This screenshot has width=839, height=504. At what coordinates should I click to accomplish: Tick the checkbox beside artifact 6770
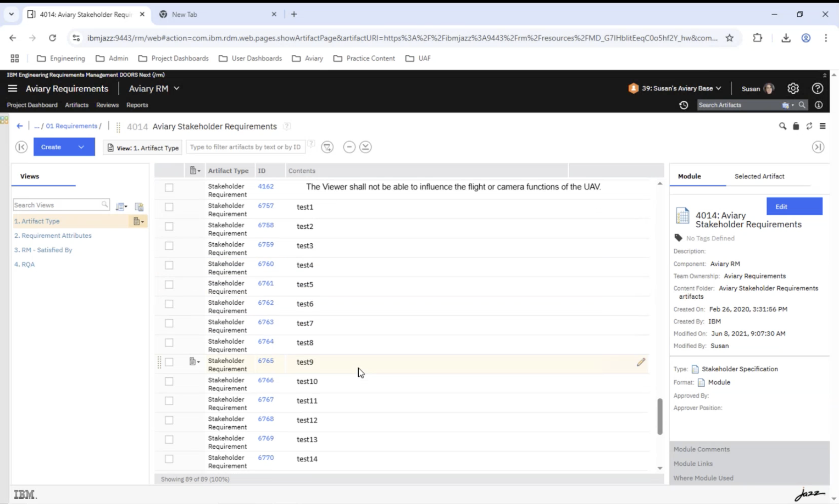pyautogui.click(x=169, y=459)
